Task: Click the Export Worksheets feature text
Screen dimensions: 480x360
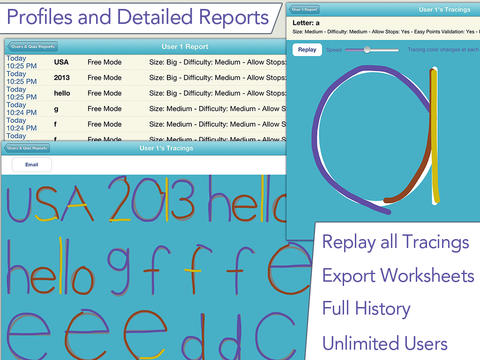Action: pyautogui.click(x=398, y=276)
